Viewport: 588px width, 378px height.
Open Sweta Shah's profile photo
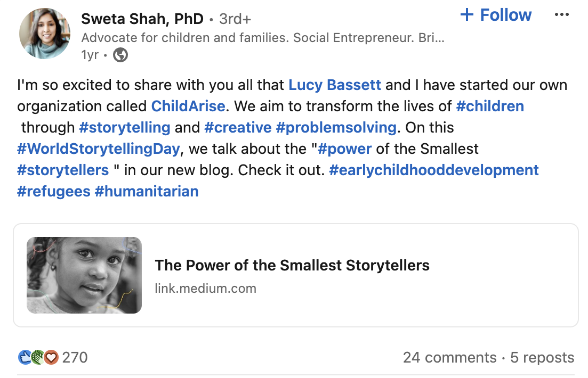click(45, 34)
